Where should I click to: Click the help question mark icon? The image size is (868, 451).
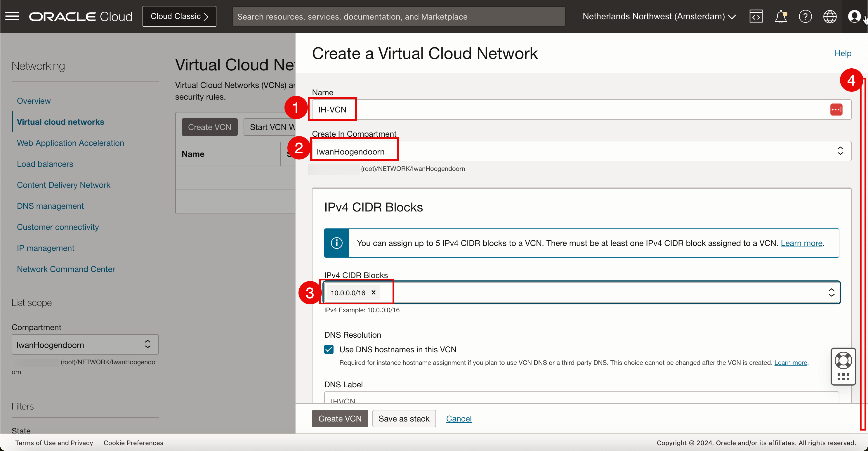click(x=805, y=16)
